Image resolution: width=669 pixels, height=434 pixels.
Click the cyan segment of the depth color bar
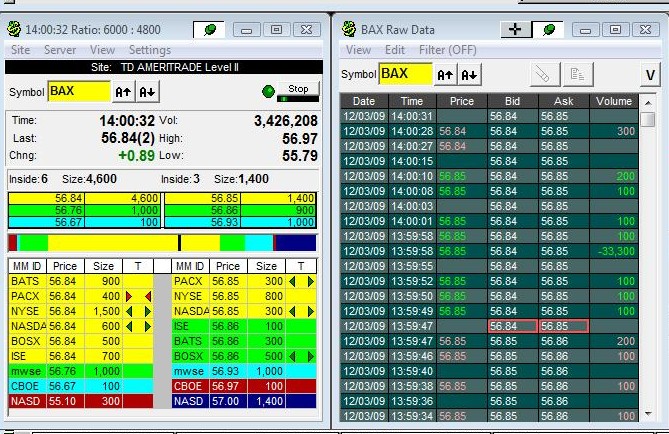click(x=259, y=243)
